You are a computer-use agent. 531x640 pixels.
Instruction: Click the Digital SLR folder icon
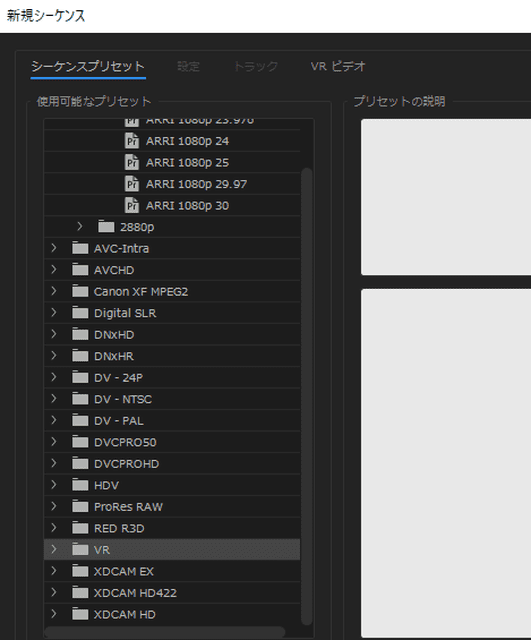pos(80,313)
